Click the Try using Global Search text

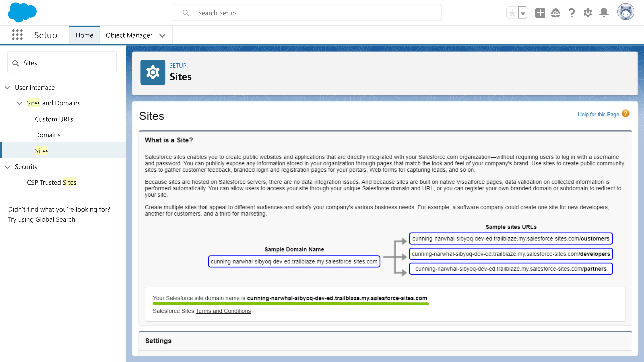[x=42, y=219]
